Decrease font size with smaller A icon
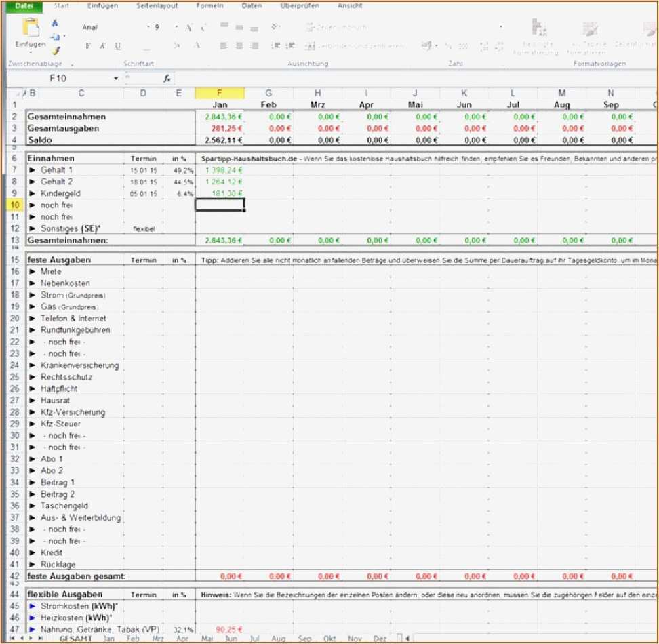 tap(203, 28)
